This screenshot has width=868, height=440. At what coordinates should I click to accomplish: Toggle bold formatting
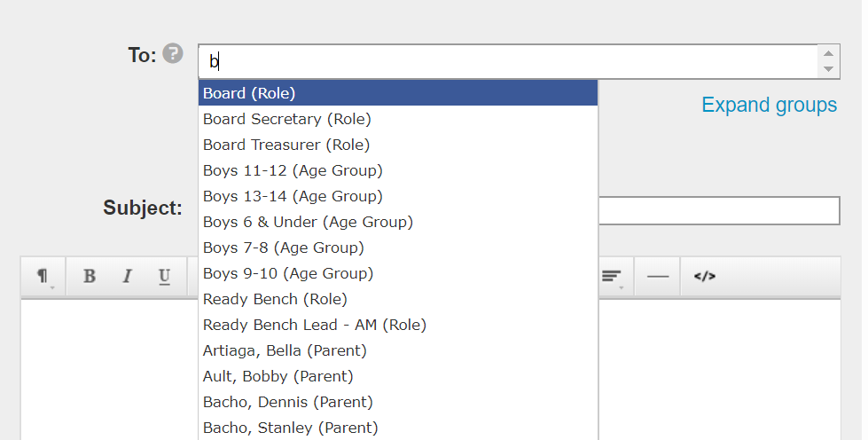pyautogui.click(x=90, y=276)
